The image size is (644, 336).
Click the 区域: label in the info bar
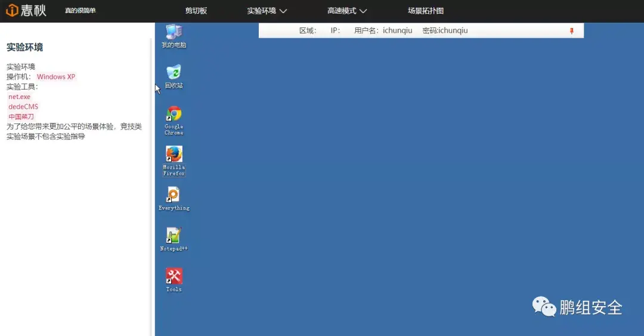click(308, 30)
